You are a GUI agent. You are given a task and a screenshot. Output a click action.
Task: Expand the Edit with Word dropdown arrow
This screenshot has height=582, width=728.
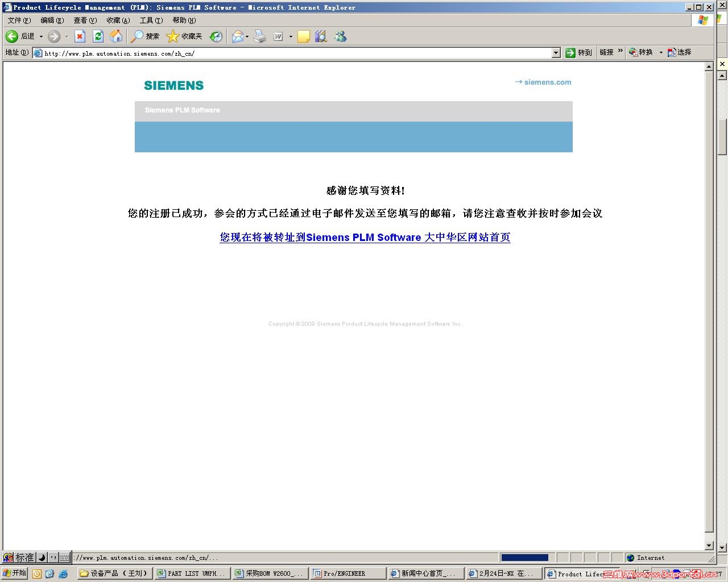pyautogui.click(x=291, y=37)
